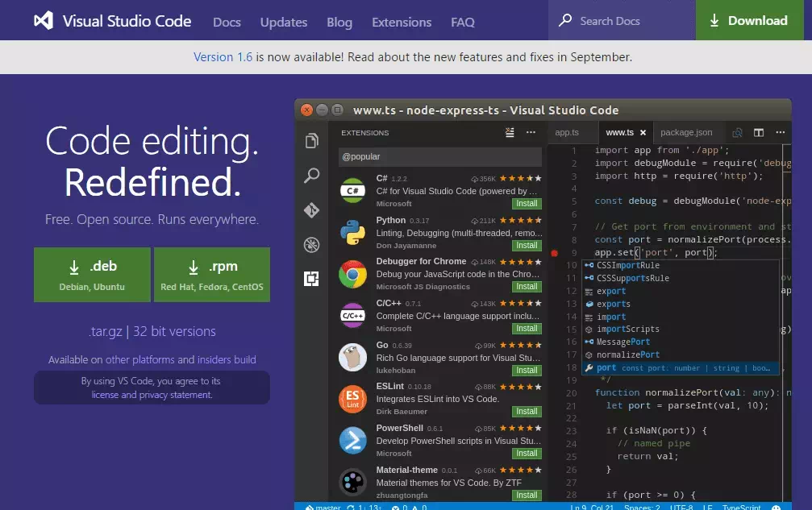
Task: Click the orange window close button
Action: point(306,110)
